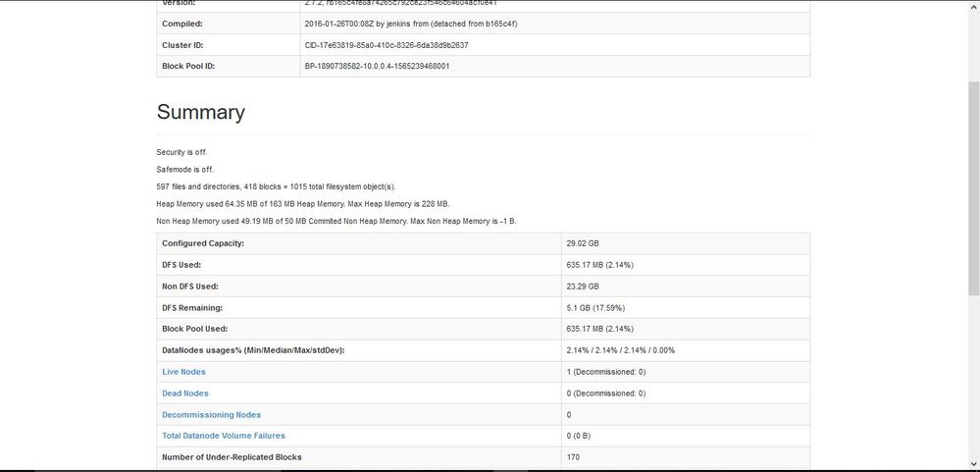980x472 pixels.
Task: Click the Block Pool Used label
Action: click(194, 329)
